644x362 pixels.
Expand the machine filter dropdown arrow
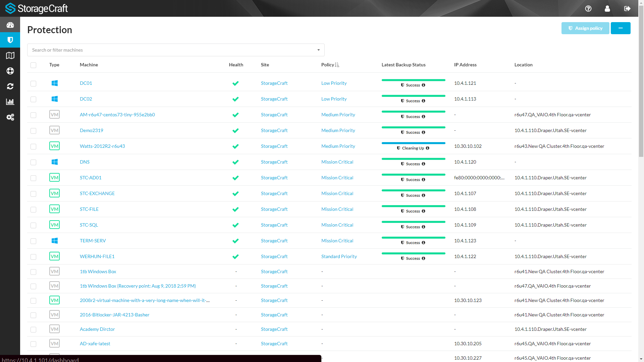coord(318,50)
